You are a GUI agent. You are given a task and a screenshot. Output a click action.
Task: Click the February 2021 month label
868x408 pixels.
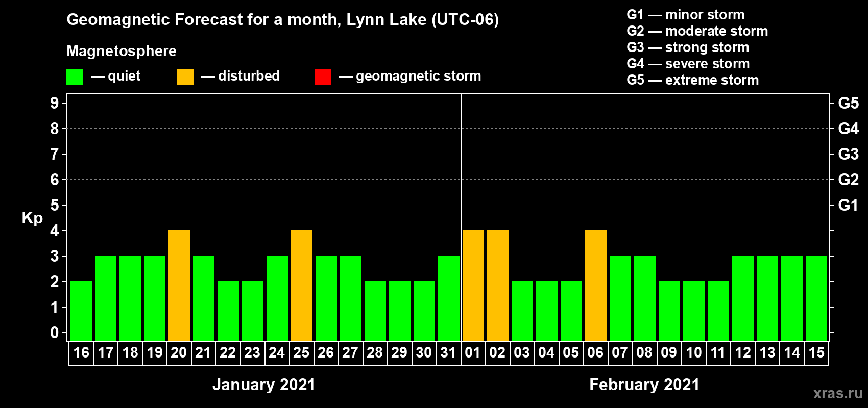(644, 385)
